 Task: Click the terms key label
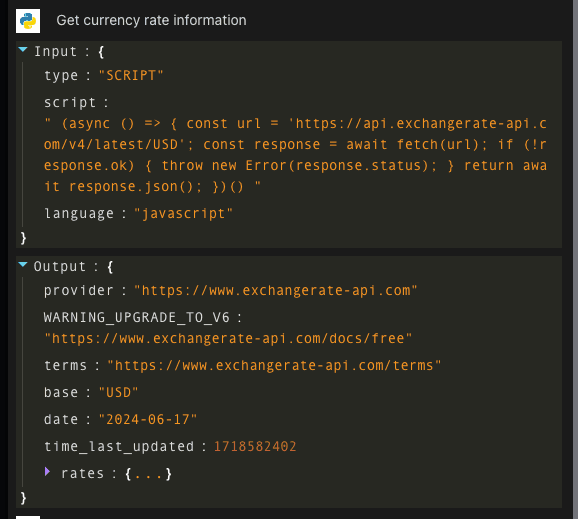pos(66,365)
